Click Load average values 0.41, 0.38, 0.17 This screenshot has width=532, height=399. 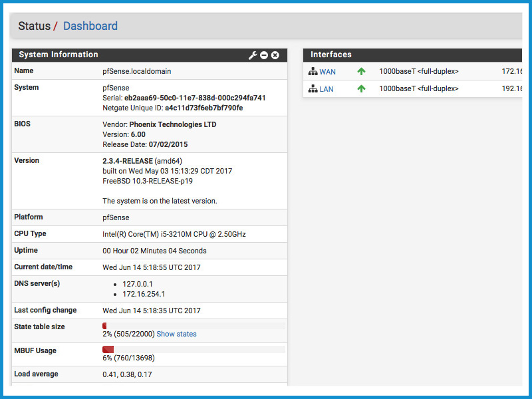(127, 374)
